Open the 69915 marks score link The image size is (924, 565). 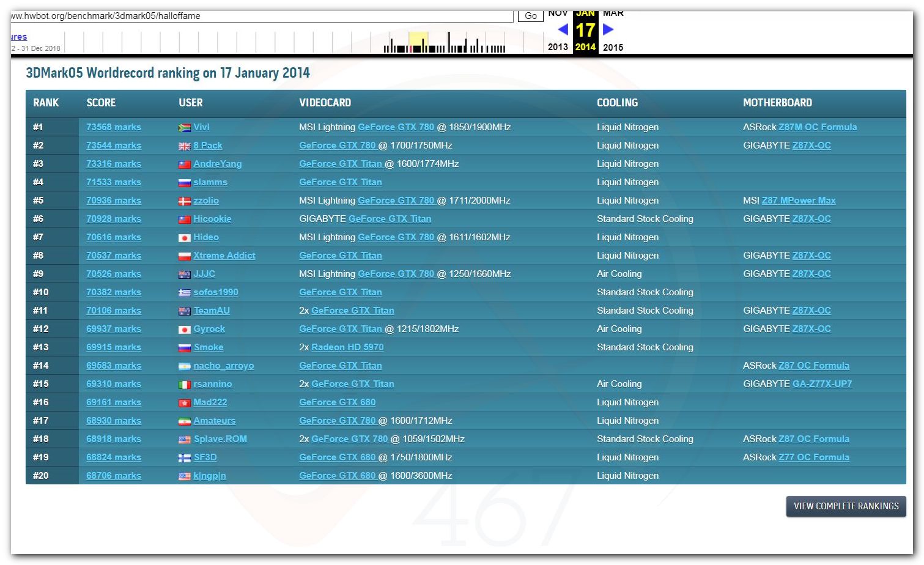(114, 347)
